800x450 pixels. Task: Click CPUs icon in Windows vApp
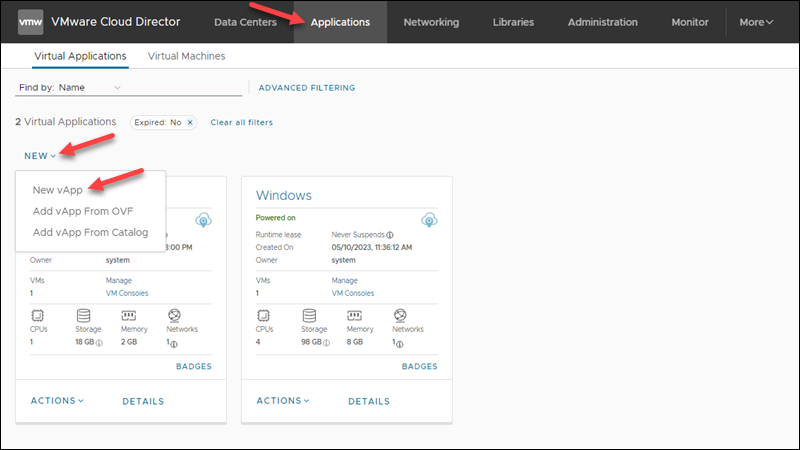263,315
